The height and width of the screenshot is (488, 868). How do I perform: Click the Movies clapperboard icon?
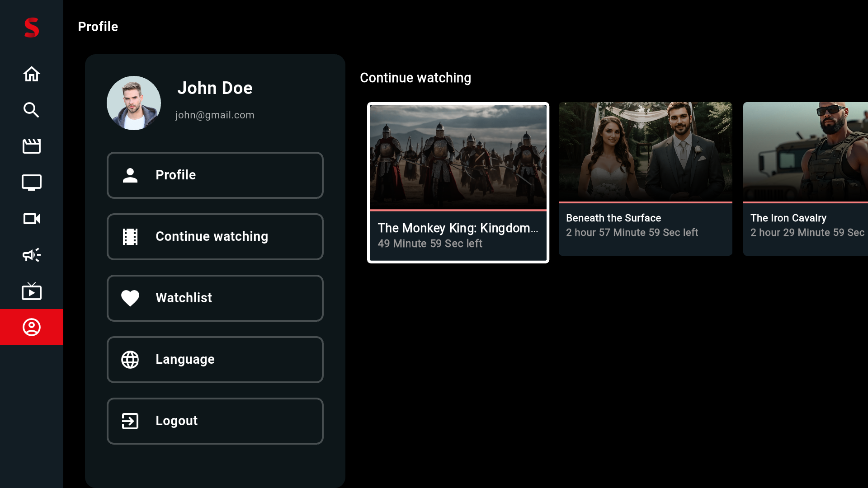[x=31, y=146]
